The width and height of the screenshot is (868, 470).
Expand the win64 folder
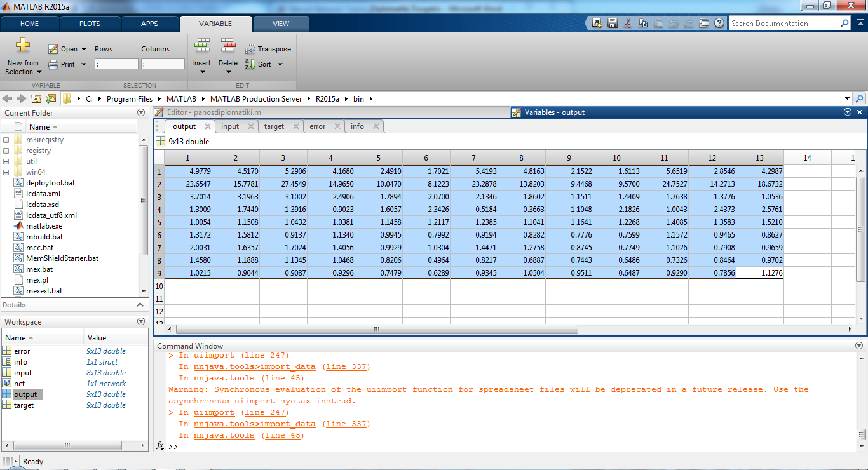[x=6, y=172]
